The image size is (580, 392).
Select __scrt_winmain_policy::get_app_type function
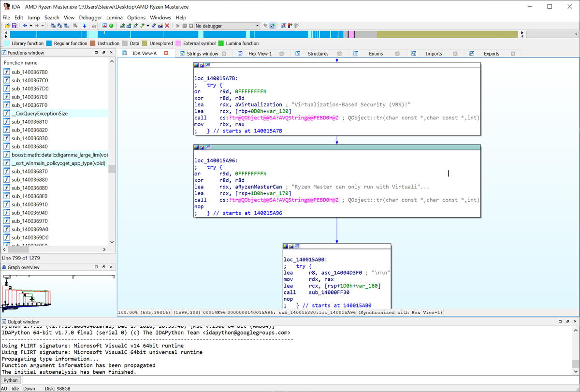click(x=55, y=163)
